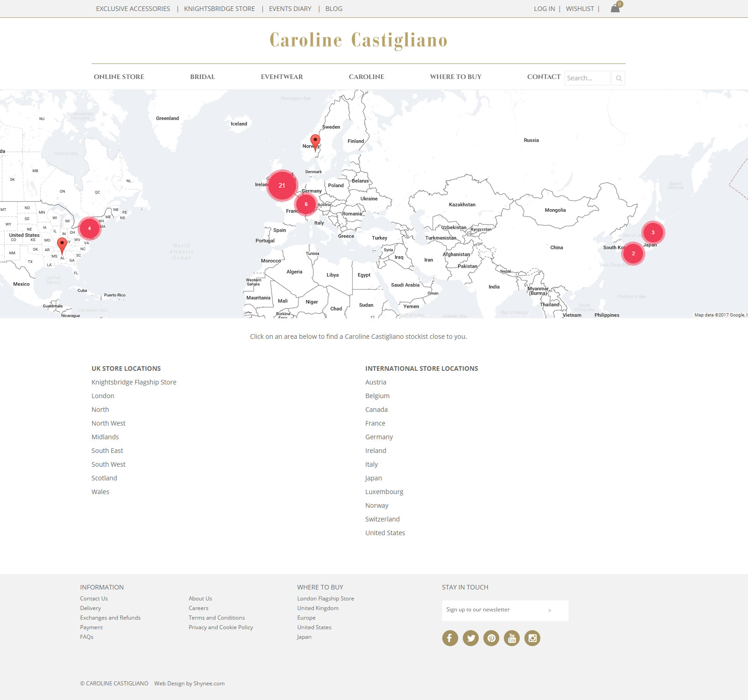Open the YouTube social icon
Screen dimensions: 748x700
coord(512,638)
